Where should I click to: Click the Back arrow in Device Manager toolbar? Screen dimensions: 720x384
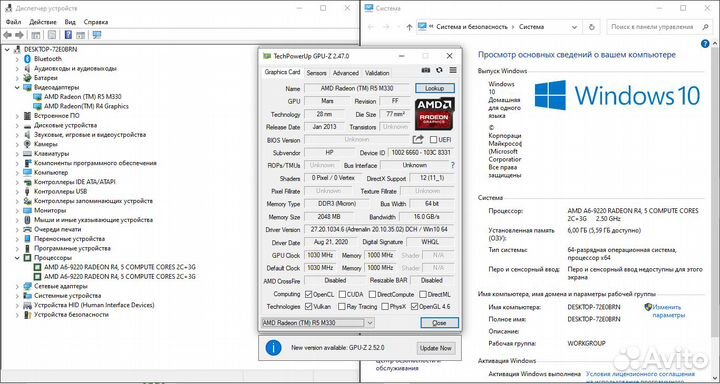tap(7, 35)
